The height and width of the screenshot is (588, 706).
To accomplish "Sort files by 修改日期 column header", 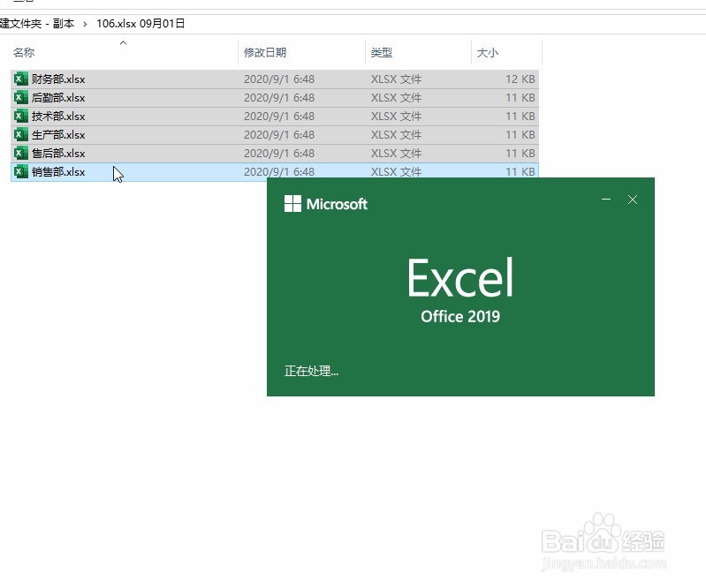I will 265,53.
